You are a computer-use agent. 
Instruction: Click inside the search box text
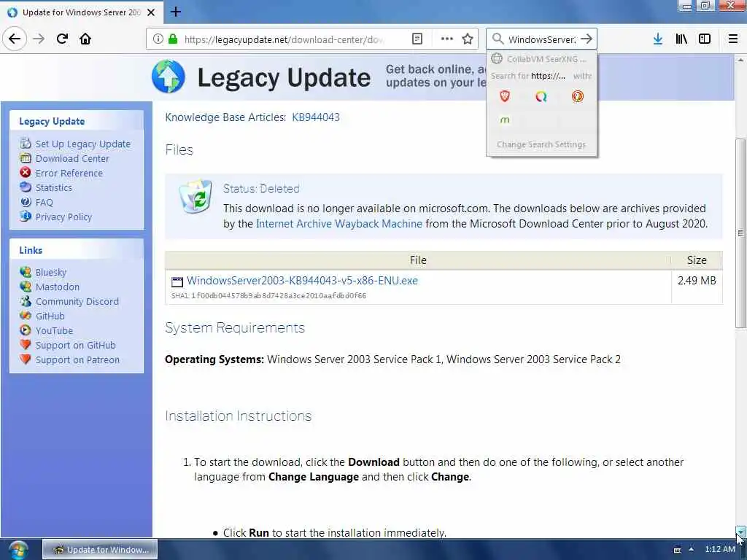coord(542,39)
